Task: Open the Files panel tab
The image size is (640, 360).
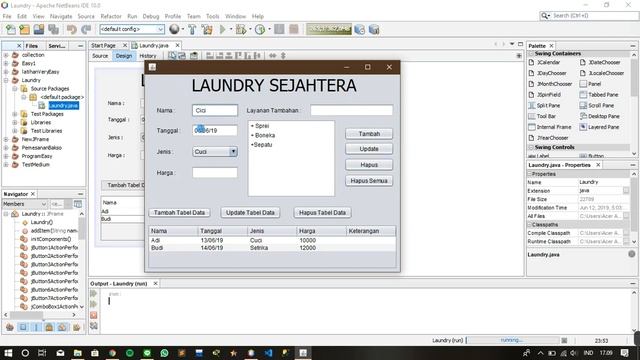Action: (31, 46)
